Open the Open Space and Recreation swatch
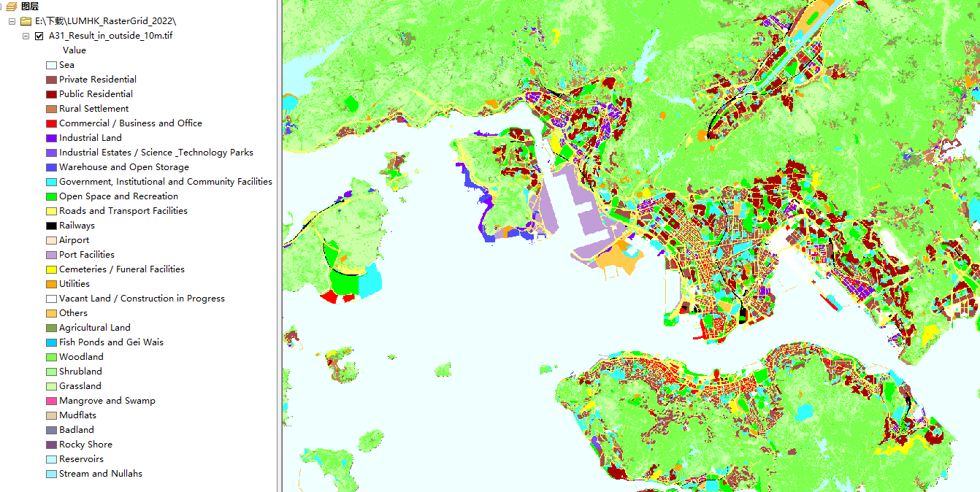980x492 pixels. pos(51,196)
